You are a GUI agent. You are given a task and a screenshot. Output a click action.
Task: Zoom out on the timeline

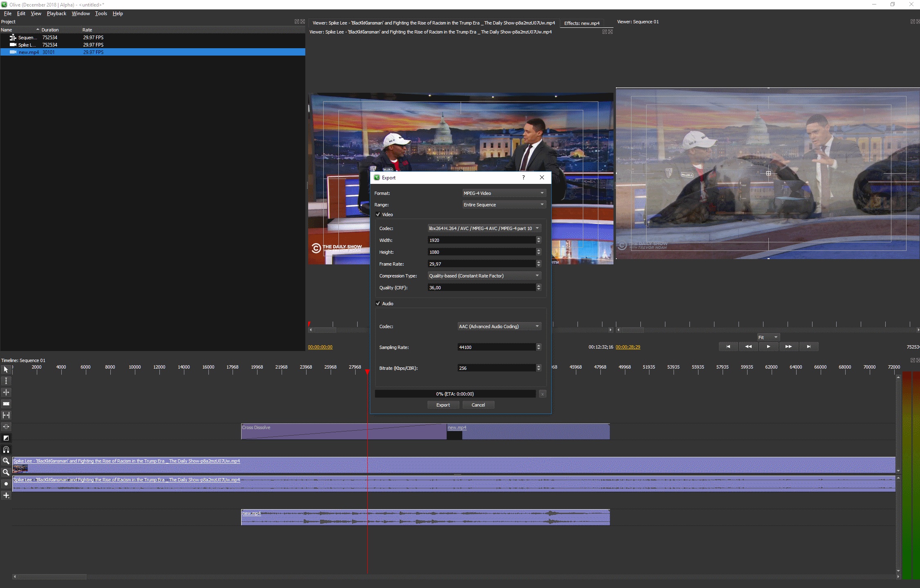6,472
